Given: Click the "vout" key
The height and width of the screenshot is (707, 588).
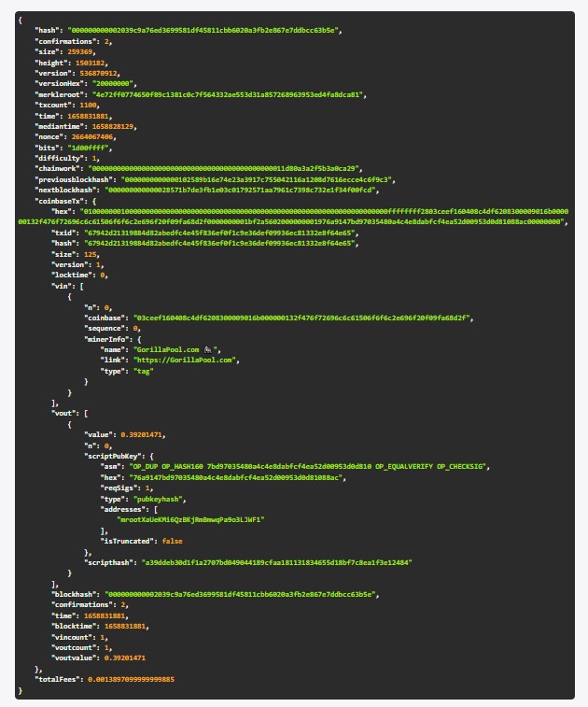Looking at the screenshot, I should click(x=65, y=413).
